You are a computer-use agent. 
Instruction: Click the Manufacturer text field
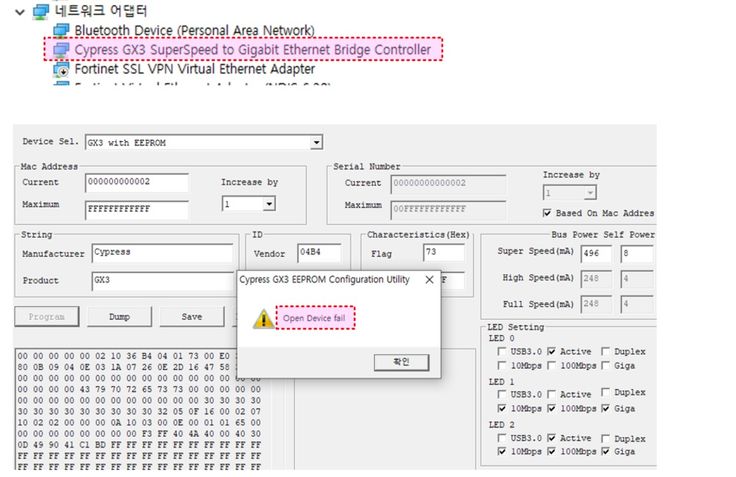tap(162, 253)
